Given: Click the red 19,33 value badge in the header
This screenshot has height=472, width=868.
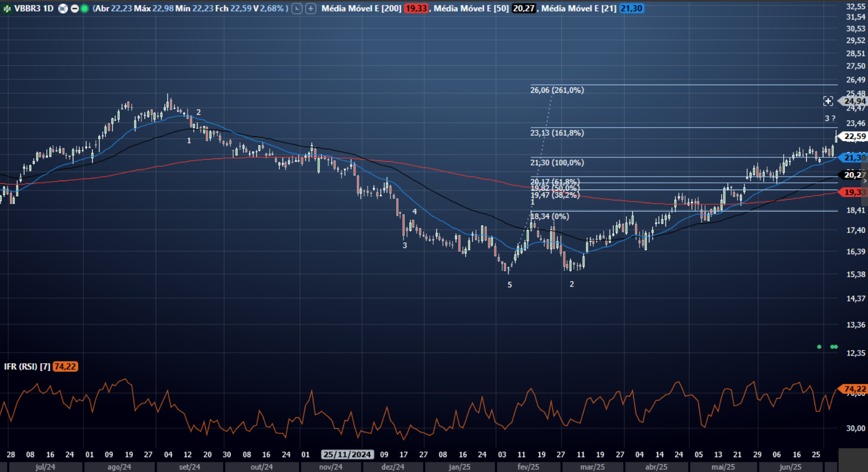Looking at the screenshot, I should (416, 8).
